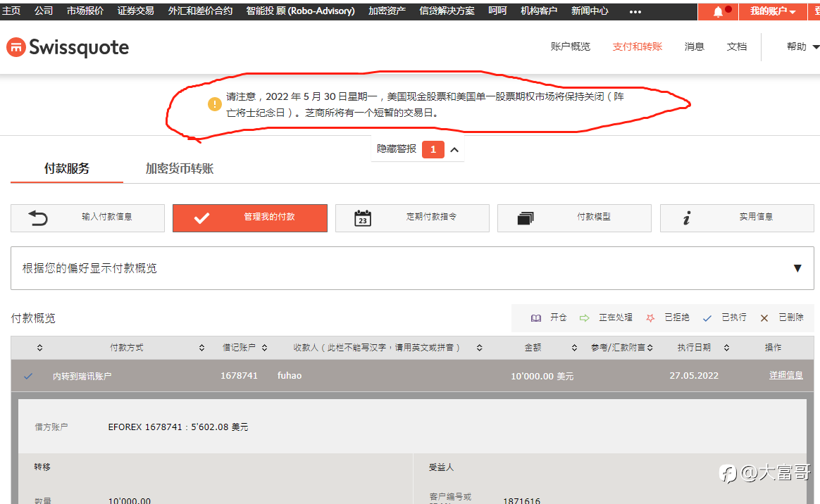
Task: Open 智能投顾 (Robo-Advisory) menu item
Action: pyautogui.click(x=300, y=11)
